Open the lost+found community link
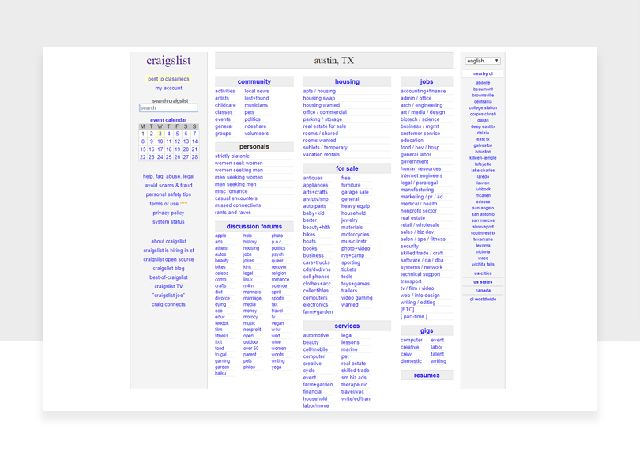 tap(257, 98)
